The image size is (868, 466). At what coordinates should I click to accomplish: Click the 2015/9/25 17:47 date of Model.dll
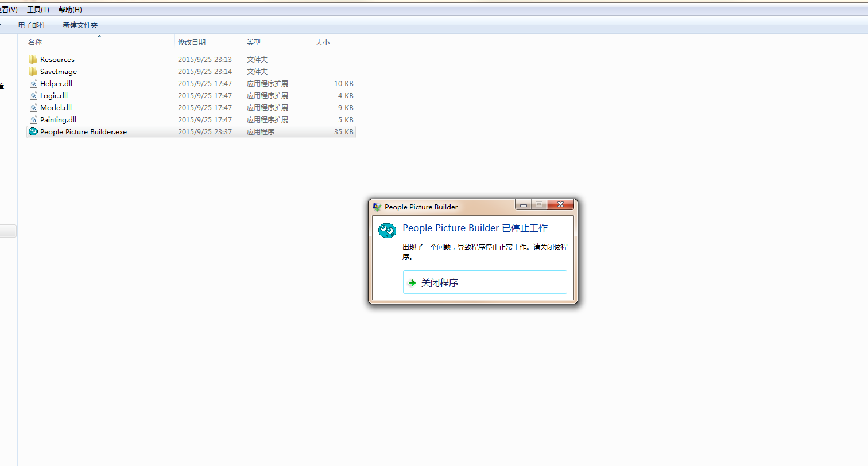(x=205, y=108)
